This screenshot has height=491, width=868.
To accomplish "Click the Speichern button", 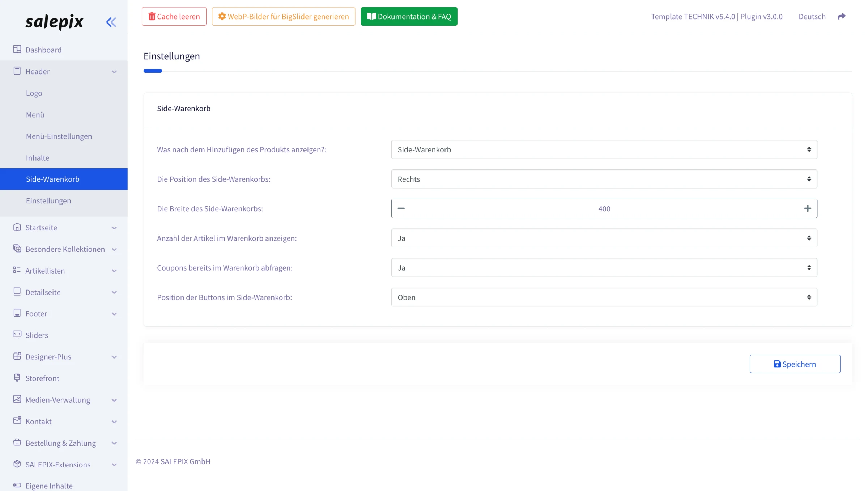I will (x=795, y=364).
